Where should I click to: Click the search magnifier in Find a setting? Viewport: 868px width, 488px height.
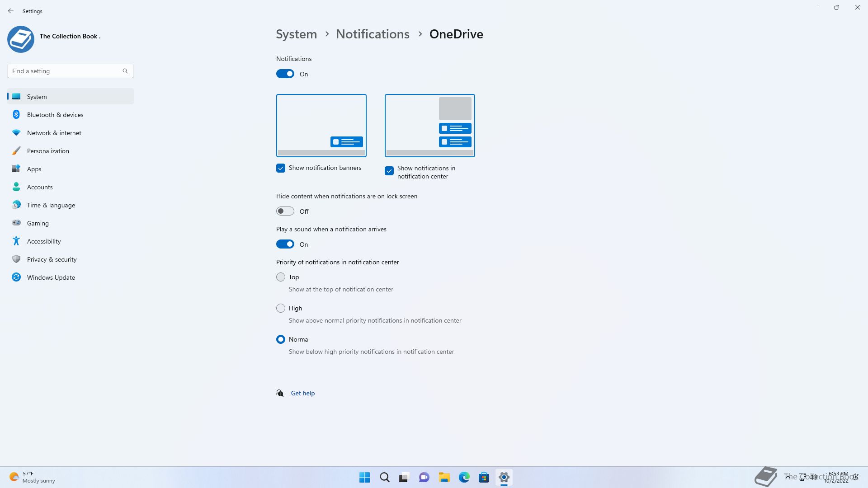(125, 71)
